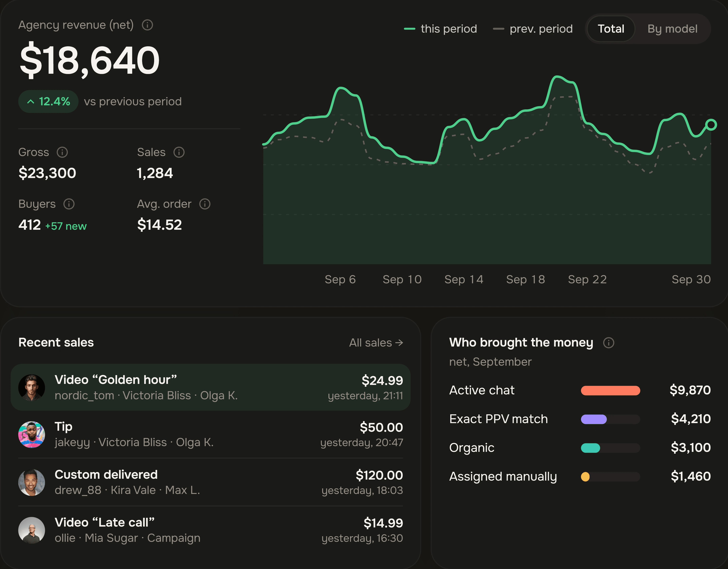Toggle the prev. period legend series
The height and width of the screenshot is (569, 728).
533,29
